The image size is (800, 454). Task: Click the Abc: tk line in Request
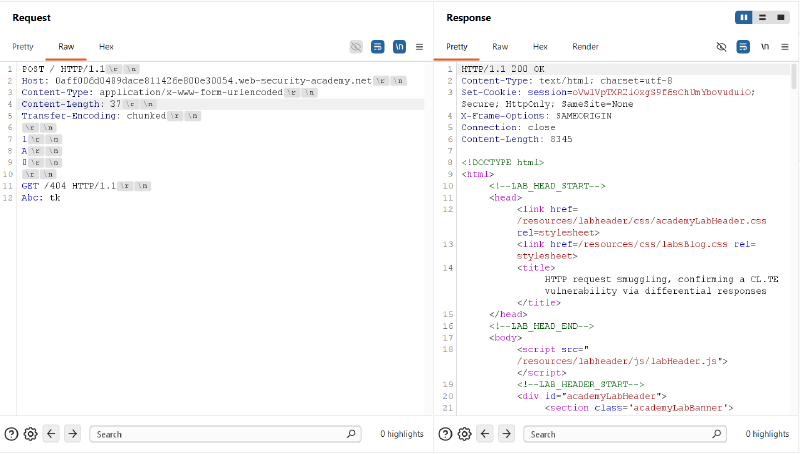tap(41, 198)
